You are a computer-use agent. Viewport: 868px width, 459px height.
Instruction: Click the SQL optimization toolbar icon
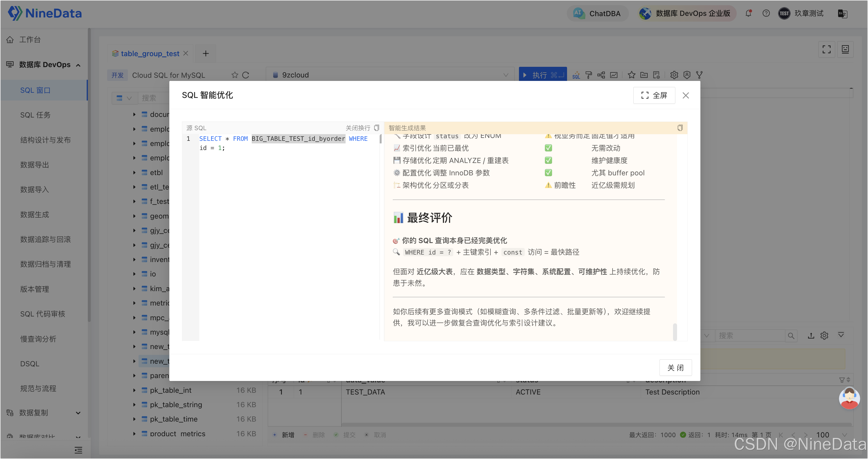[576, 75]
